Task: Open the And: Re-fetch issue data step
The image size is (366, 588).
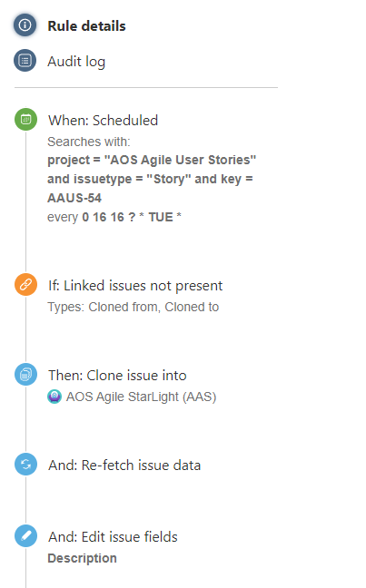Action: 124,465
